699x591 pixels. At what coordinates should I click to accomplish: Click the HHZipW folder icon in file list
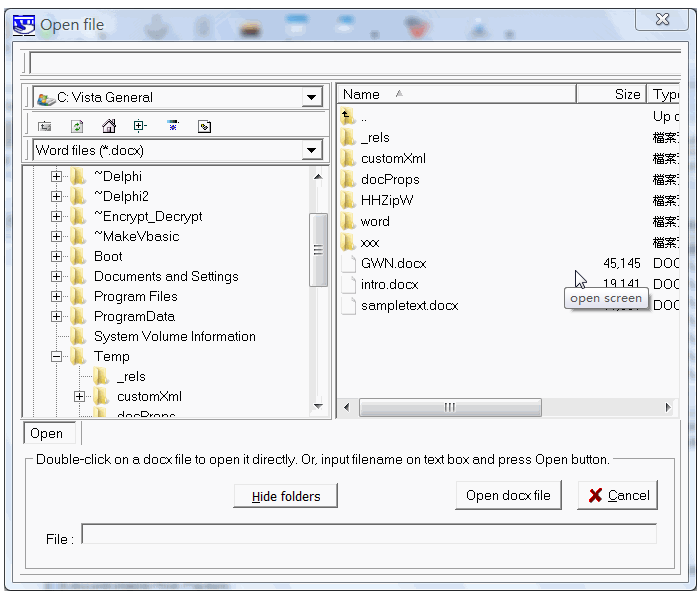348,201
